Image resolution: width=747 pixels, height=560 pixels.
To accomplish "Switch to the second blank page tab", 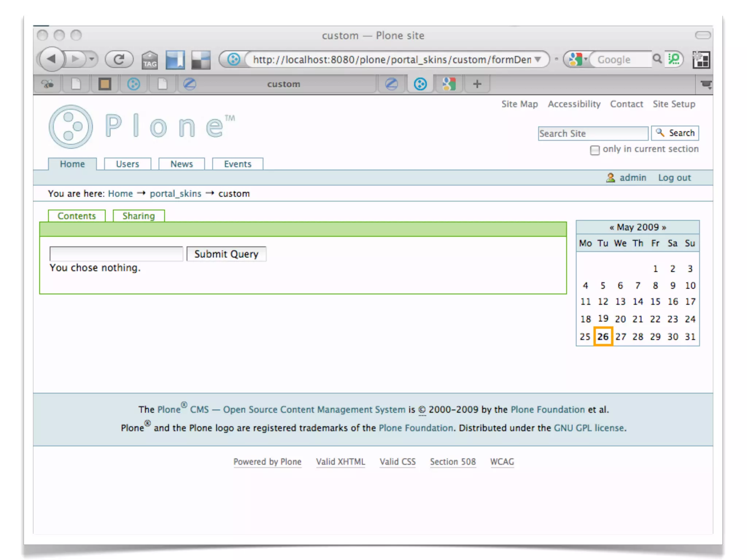I will [162, 84].
